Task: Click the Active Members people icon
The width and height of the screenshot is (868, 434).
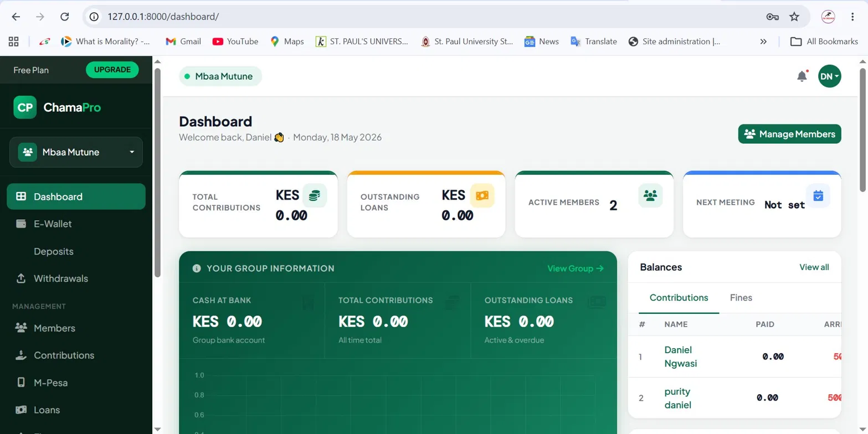Action: [x=650, y=195]
